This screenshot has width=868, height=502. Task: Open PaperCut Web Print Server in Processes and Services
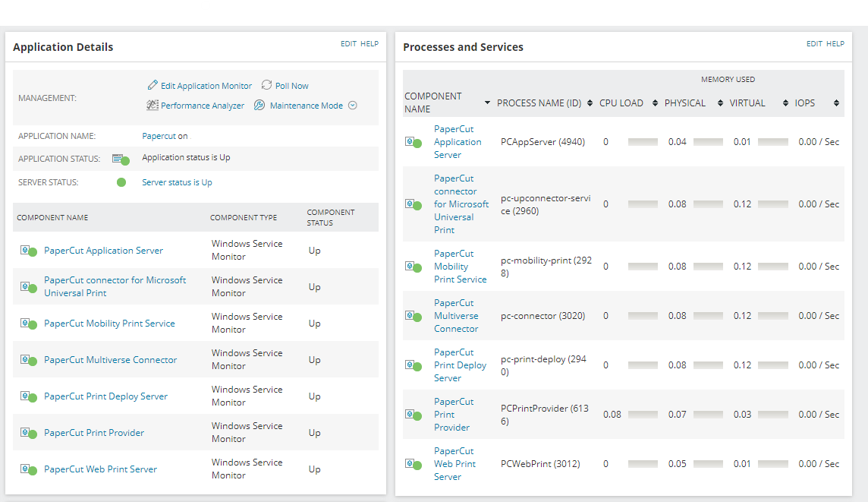(x=455, y=464)
